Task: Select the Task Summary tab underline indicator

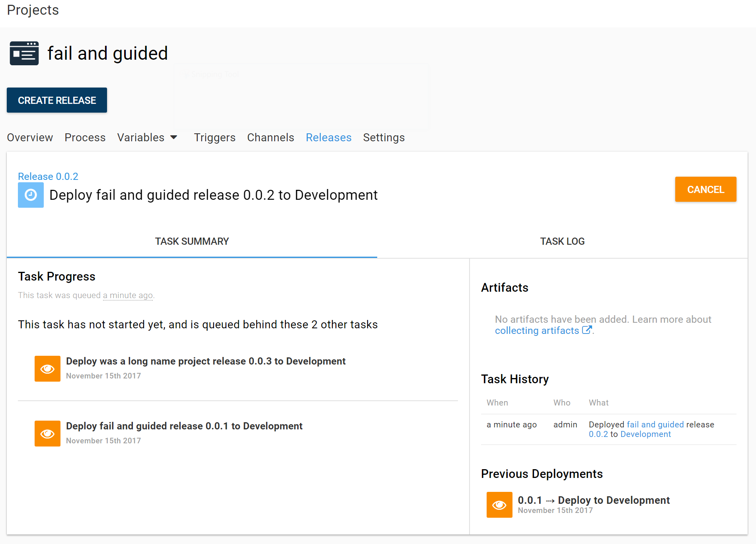Action: (x=192, y=257)
